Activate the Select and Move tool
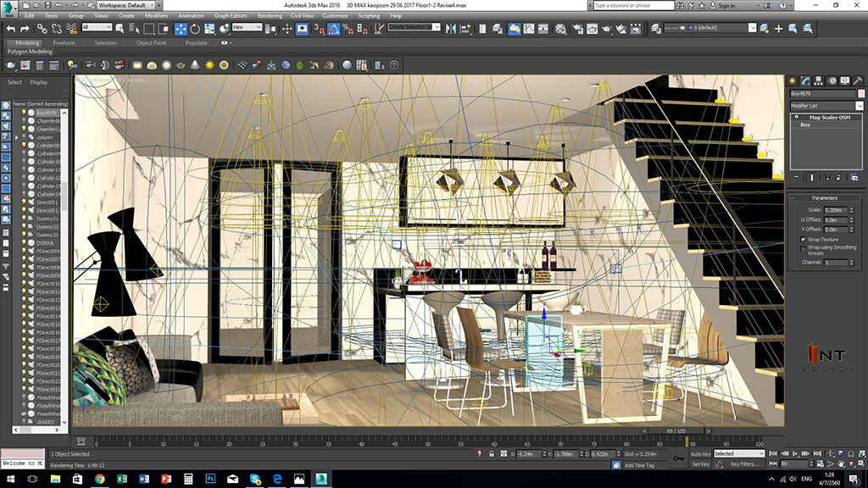Viewport: 868px width, 488px height. tap(181, 29)
